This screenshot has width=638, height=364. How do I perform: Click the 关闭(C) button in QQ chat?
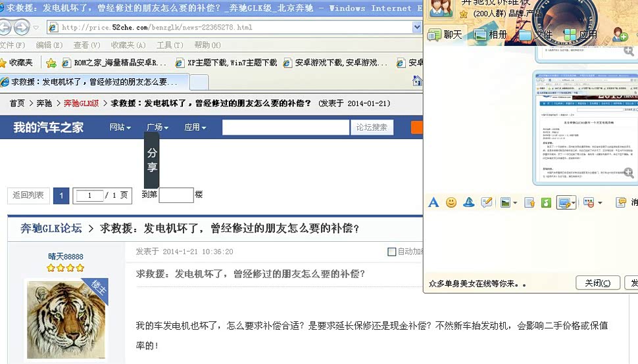click(x=598, y=283)
